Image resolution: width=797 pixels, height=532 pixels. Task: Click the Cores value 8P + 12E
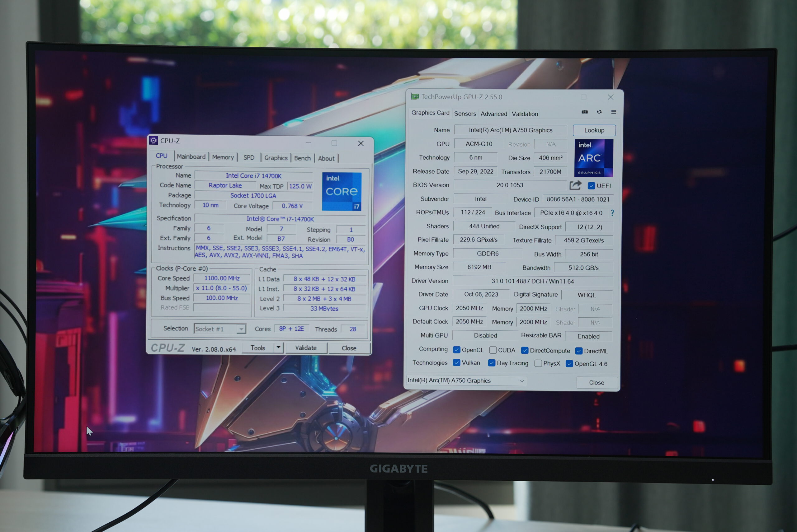tap(291, 329)
